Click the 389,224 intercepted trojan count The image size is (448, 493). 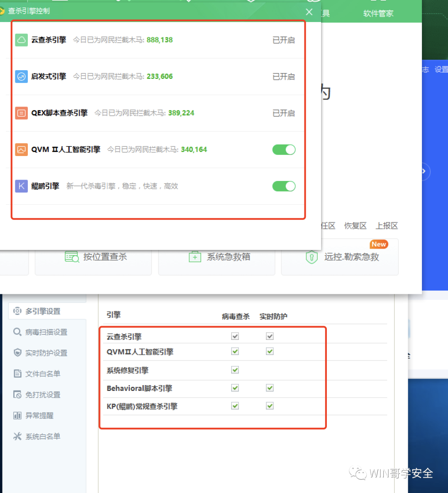181,113
